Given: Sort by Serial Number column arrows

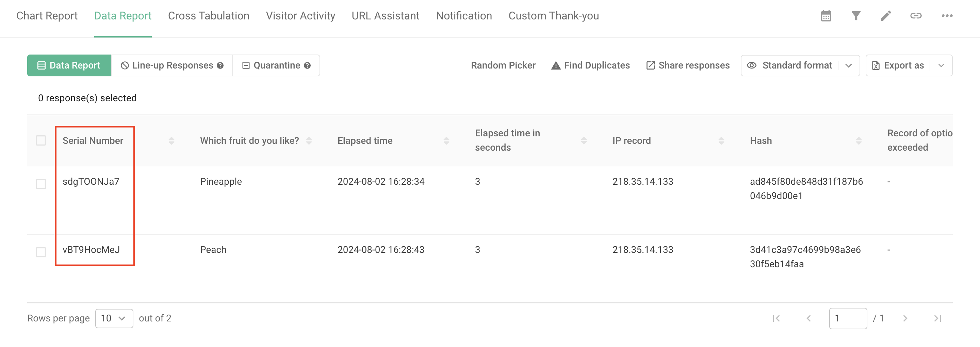Looking at the screenshot, I should point(171,141).
